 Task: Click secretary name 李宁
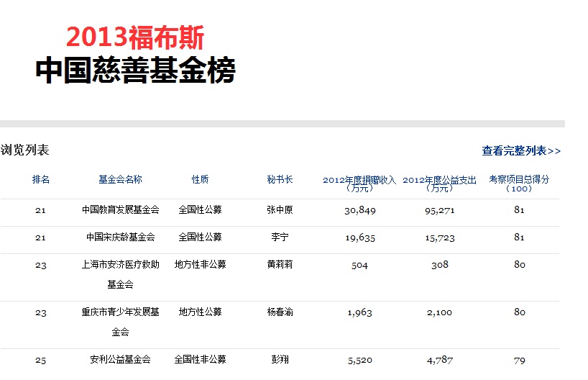tap(280, 237)
